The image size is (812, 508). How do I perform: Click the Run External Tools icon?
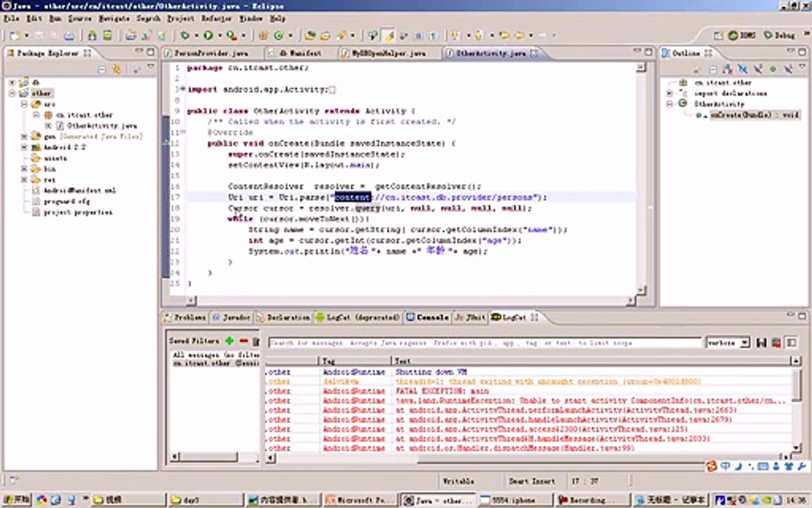[231, 35]
